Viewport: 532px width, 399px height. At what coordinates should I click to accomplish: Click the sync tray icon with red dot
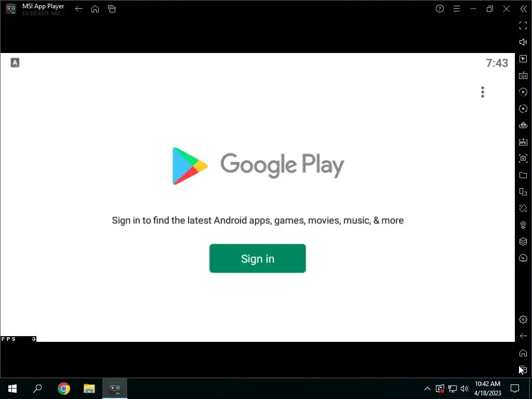(x=440, y=389)
